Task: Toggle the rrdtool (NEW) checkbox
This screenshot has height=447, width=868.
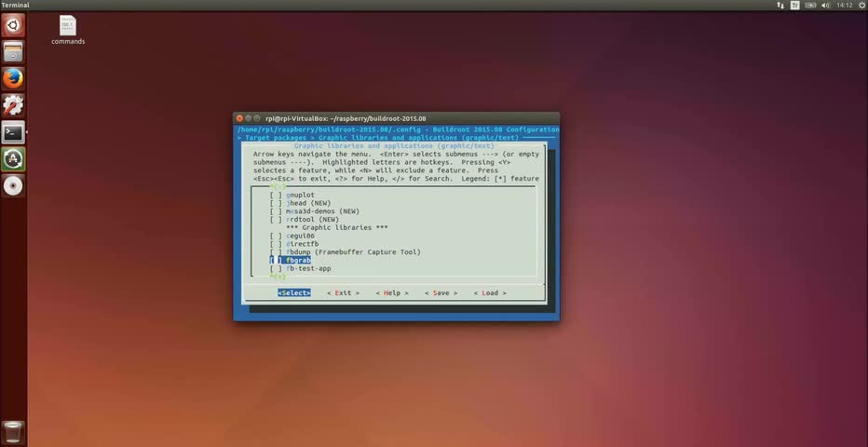Action: click(x=276, y=220)
